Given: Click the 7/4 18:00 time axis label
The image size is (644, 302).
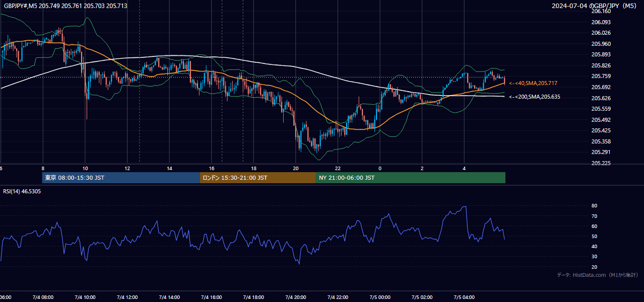Looking at the screenshot, I should coord(253,297).
